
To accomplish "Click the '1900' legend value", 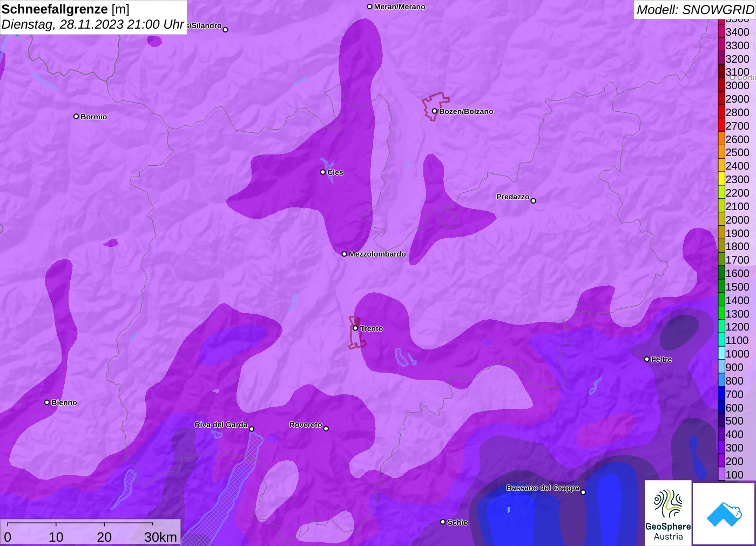I will pyautogui.click(x=738, y=233).
